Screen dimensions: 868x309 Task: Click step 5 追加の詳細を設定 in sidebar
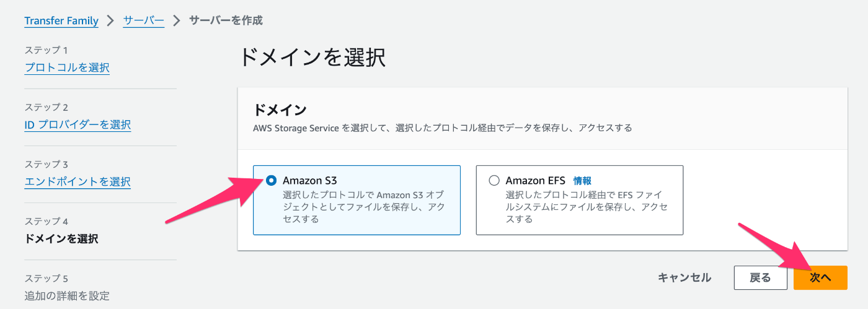pyautogui.click(x=67, y=295)
